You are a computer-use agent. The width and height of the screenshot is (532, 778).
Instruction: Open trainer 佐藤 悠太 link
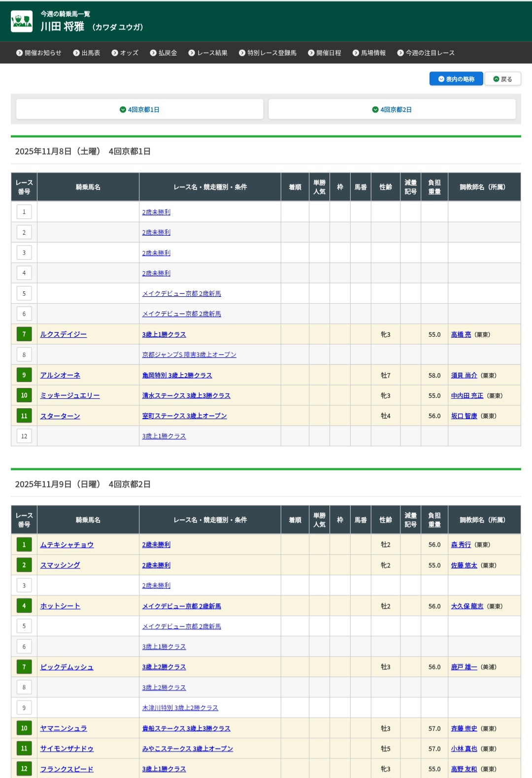pos(464,565)
